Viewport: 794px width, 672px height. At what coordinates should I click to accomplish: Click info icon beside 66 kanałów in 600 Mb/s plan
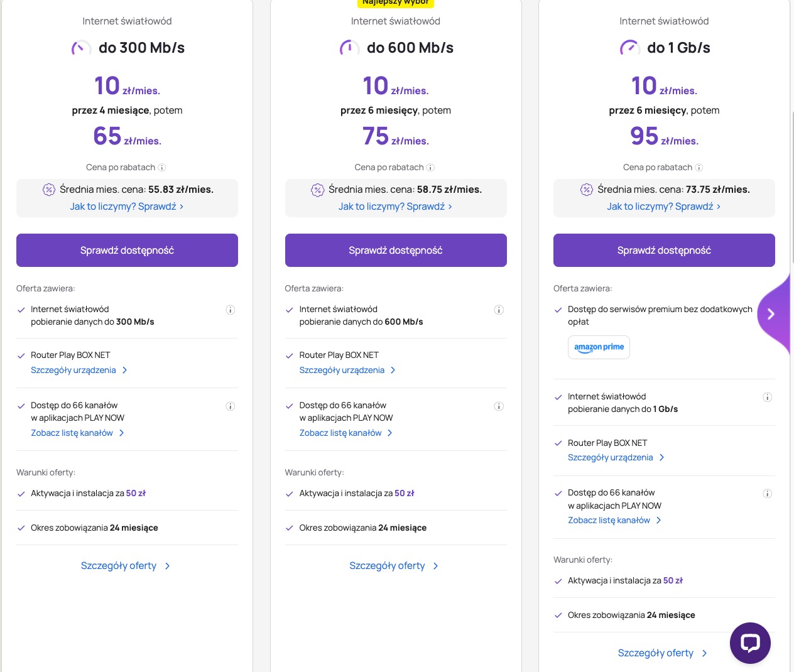(x=499, y=406)
